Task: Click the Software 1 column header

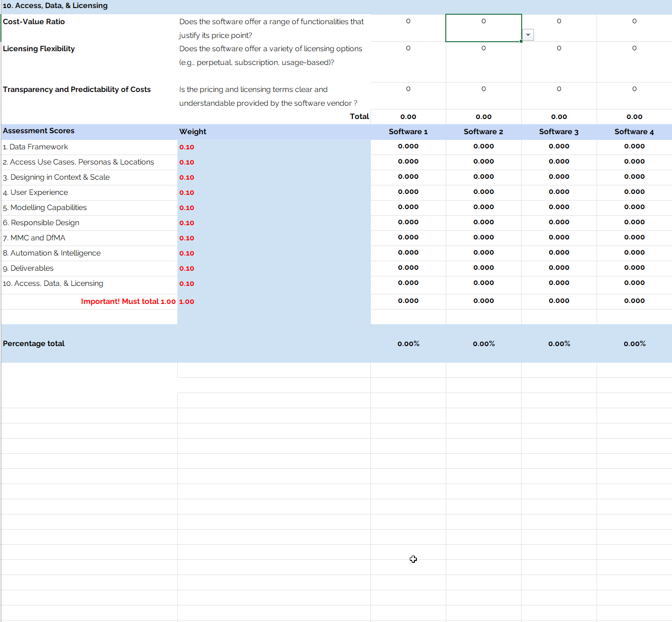Action: (x=408, y=132)
